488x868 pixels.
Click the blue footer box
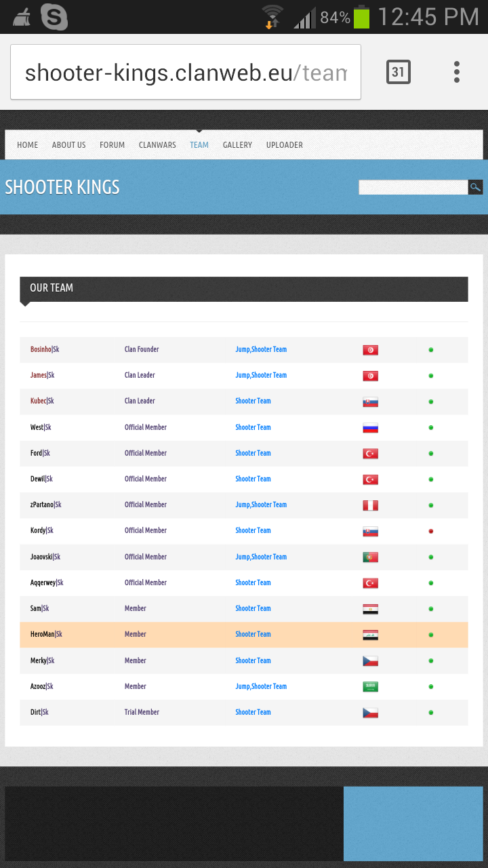[x=413, y=824]
